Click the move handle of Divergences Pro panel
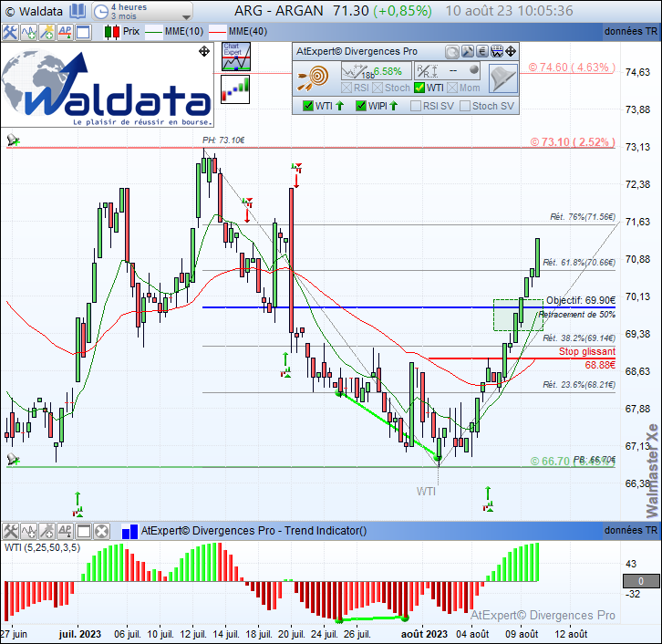 [x=511, y=51]
